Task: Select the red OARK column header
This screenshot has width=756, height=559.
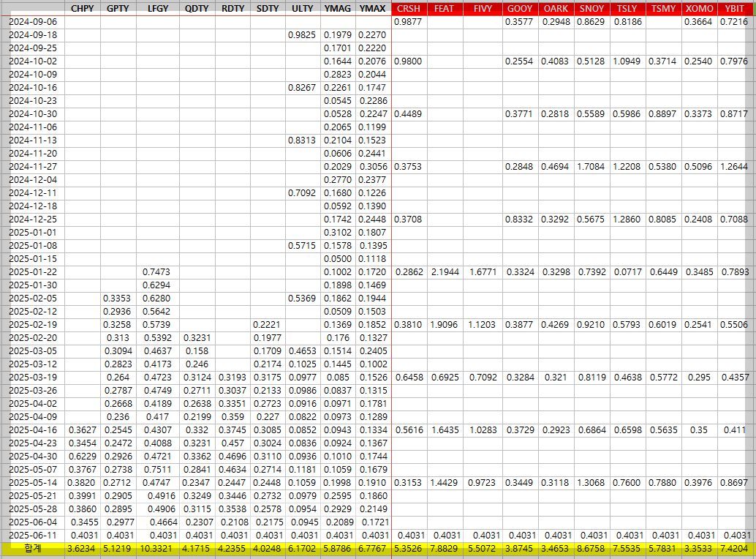Action: (x=556, y=8)
